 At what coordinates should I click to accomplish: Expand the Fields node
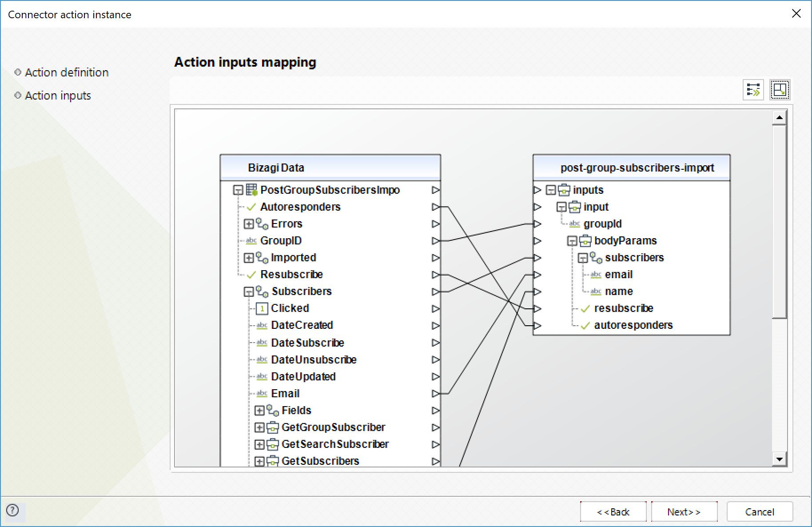(x=259, y=411)
